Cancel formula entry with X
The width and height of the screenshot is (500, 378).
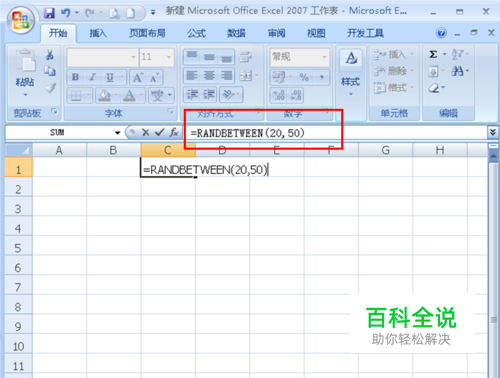point(145,133)
